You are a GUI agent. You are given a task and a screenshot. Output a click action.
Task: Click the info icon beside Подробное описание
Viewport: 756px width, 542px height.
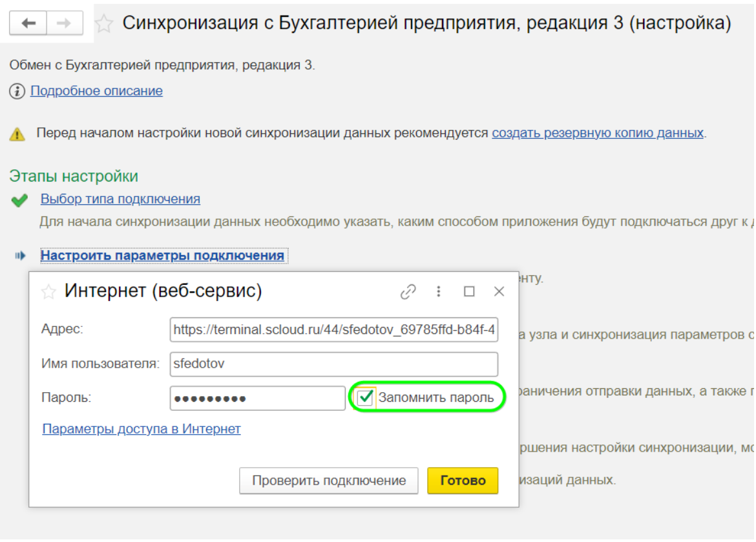point(17,91)
